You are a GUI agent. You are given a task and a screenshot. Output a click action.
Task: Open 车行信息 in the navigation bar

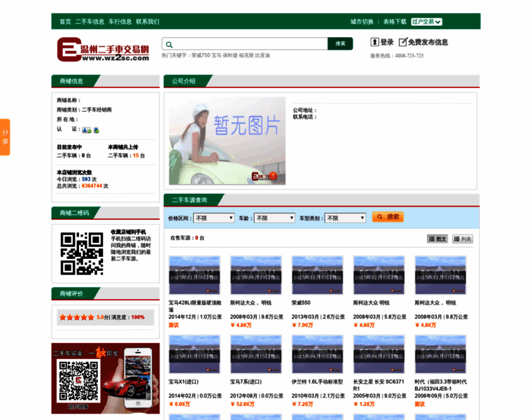[x=120, y=22]
